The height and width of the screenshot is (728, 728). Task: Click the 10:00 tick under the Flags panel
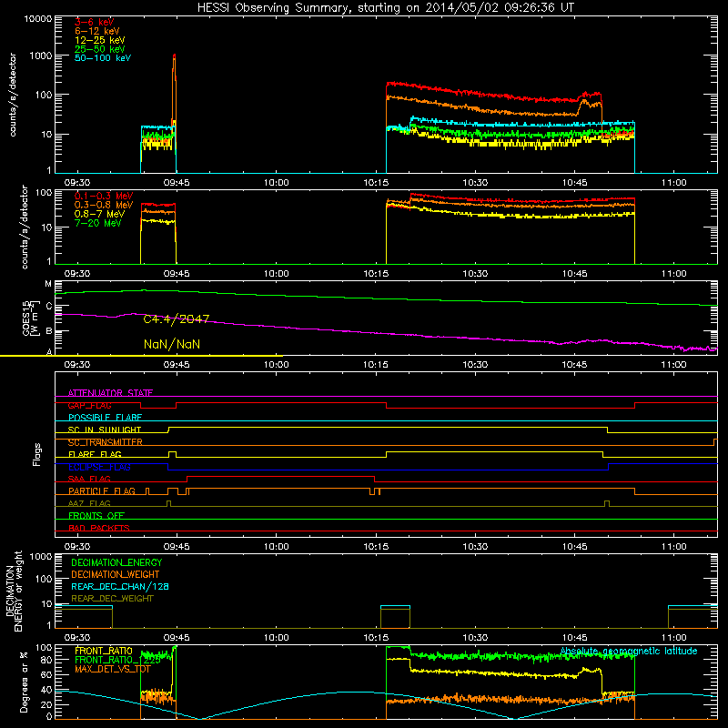point(277,547)
